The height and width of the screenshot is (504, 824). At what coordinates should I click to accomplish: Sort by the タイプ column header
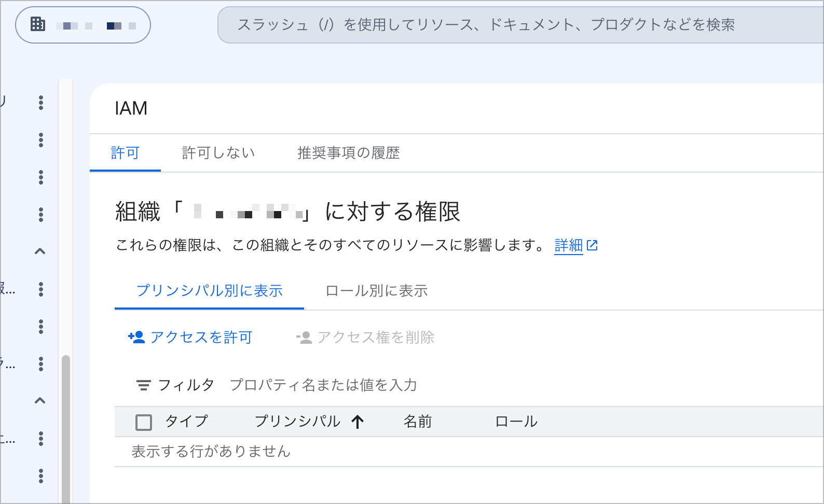coord(186,422)
